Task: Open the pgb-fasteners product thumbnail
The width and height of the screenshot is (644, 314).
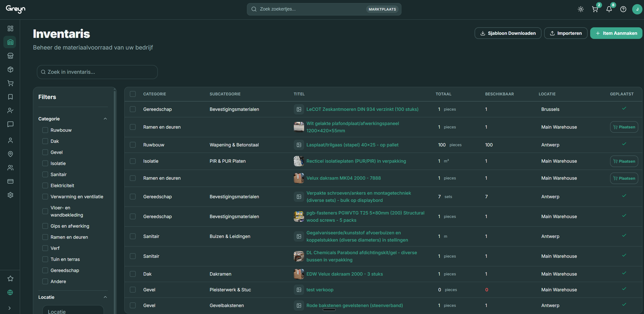Action: pyautogui.click(x=299, y=216)
